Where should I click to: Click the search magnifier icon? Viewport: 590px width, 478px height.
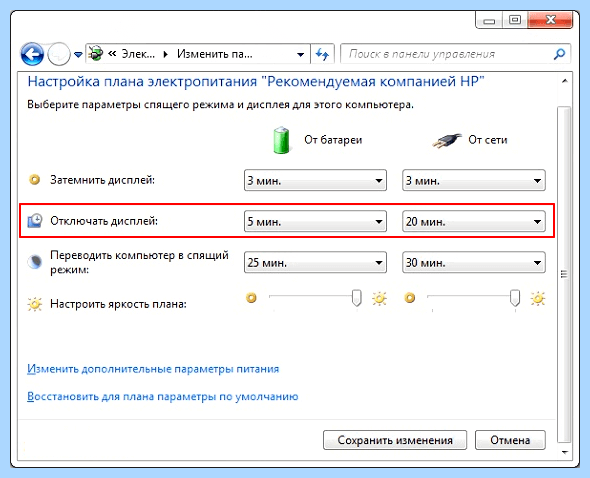click(560, 54)
